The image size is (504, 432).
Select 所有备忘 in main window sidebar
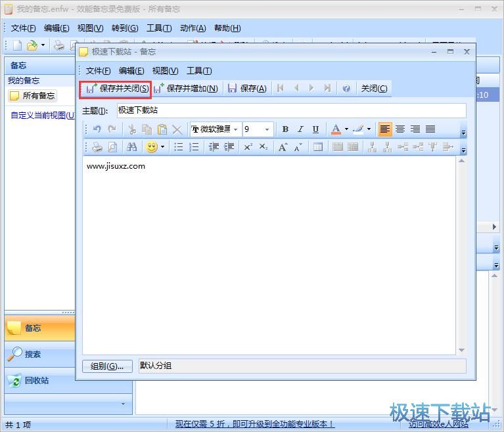coord(32,96)
